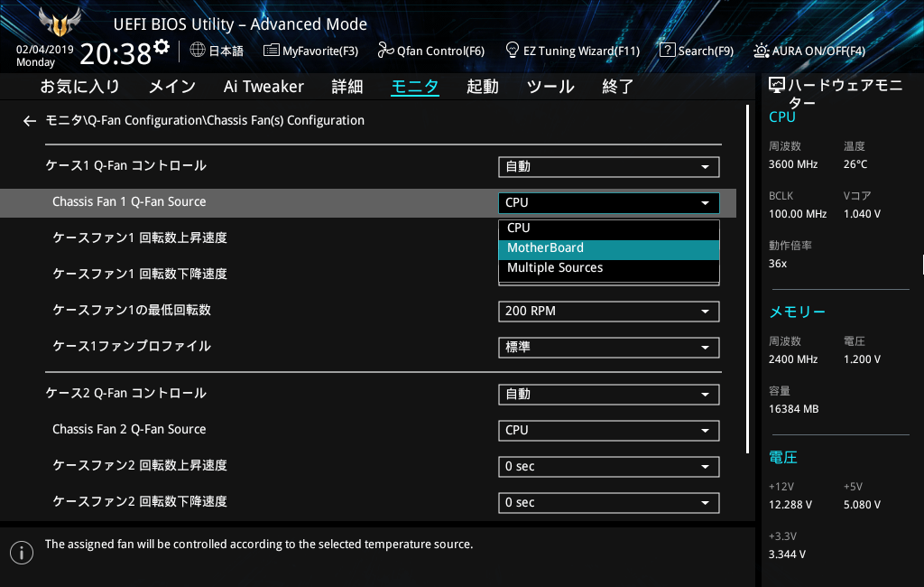Click the TUF logo emblem
924x587 pixels.
59,22
